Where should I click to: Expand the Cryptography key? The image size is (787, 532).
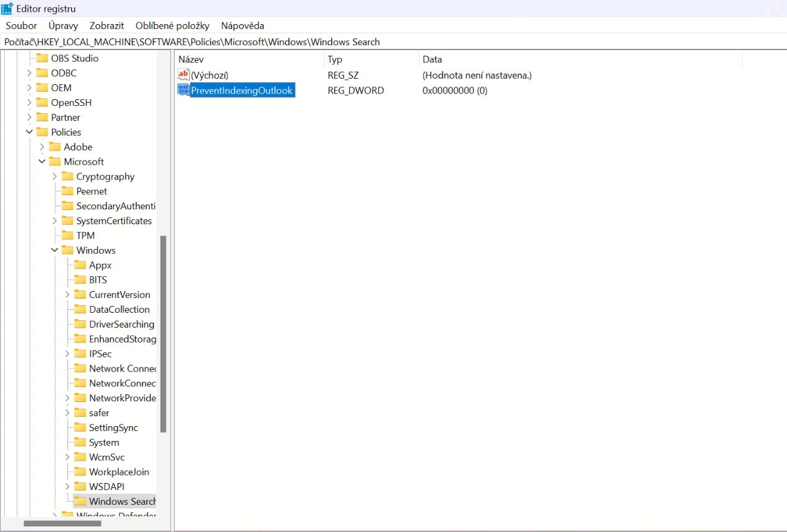[54, 177]
